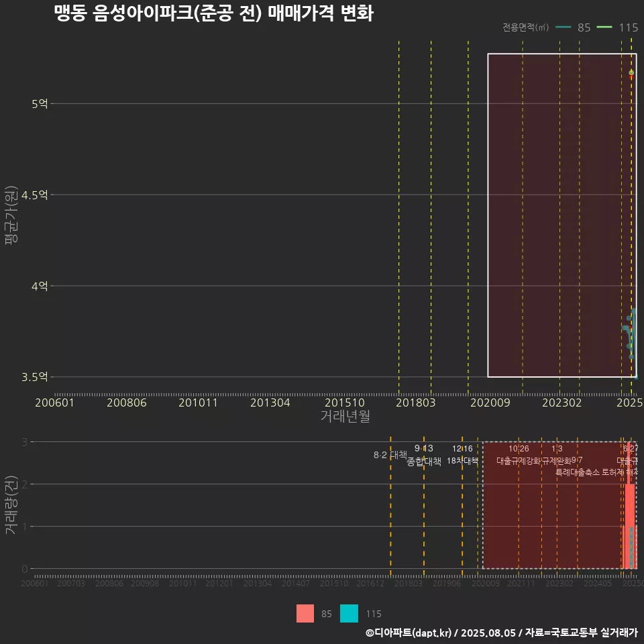
Task: Click the 평균가(원) axis title
Action: point(11,215)
